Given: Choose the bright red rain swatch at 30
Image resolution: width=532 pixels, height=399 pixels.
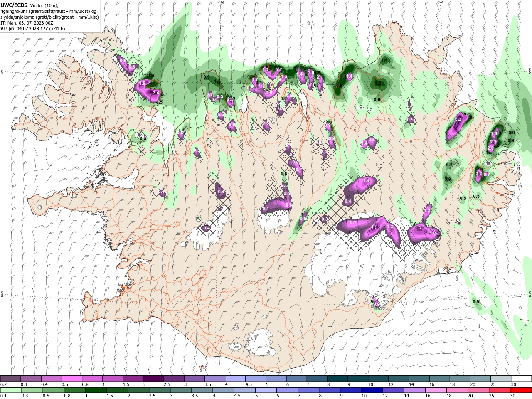Looking at the screenshot, I should tap(520, 390).
